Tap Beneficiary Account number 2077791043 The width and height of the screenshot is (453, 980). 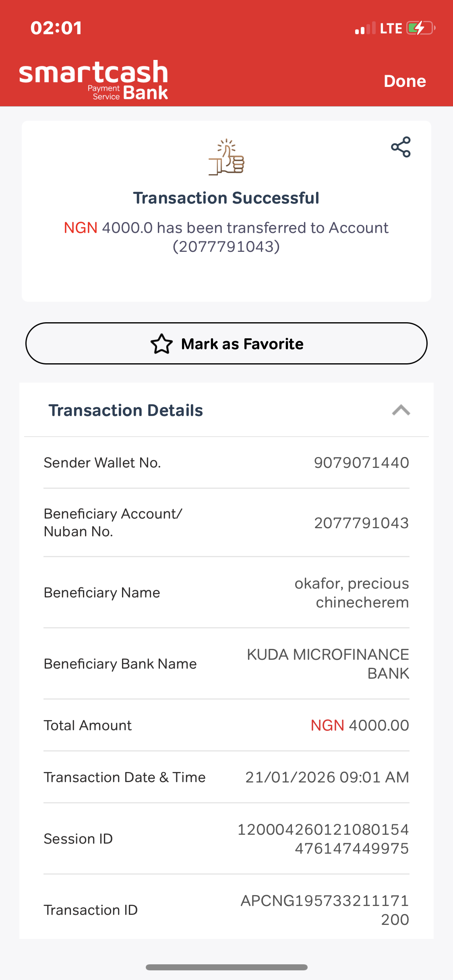point(361,523)
